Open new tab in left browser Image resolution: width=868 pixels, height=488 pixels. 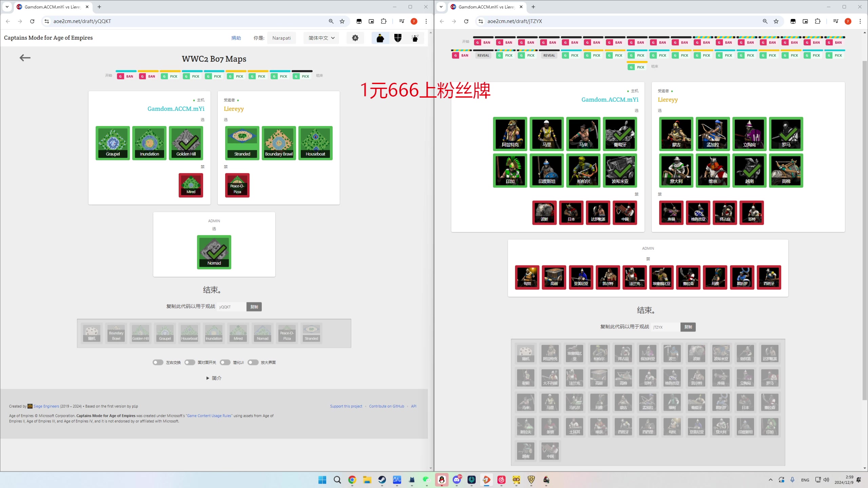[99, 7]
